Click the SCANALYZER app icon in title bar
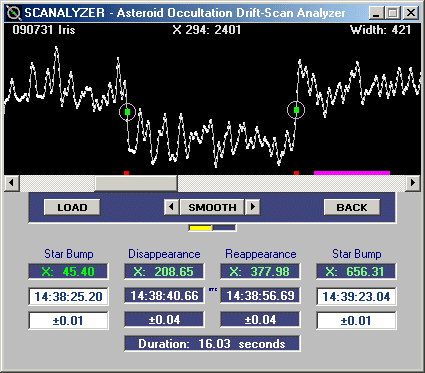 coord(14,13)
